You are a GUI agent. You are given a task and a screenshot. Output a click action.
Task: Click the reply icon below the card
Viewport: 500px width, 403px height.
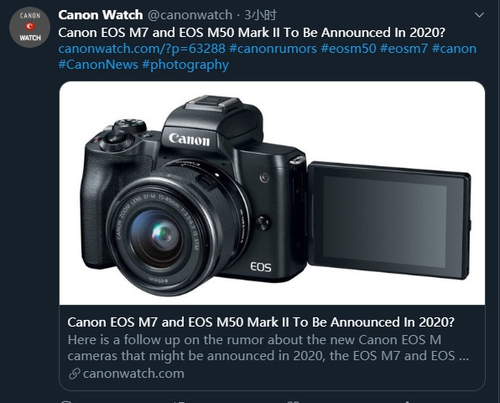click(x=66, y=401)
